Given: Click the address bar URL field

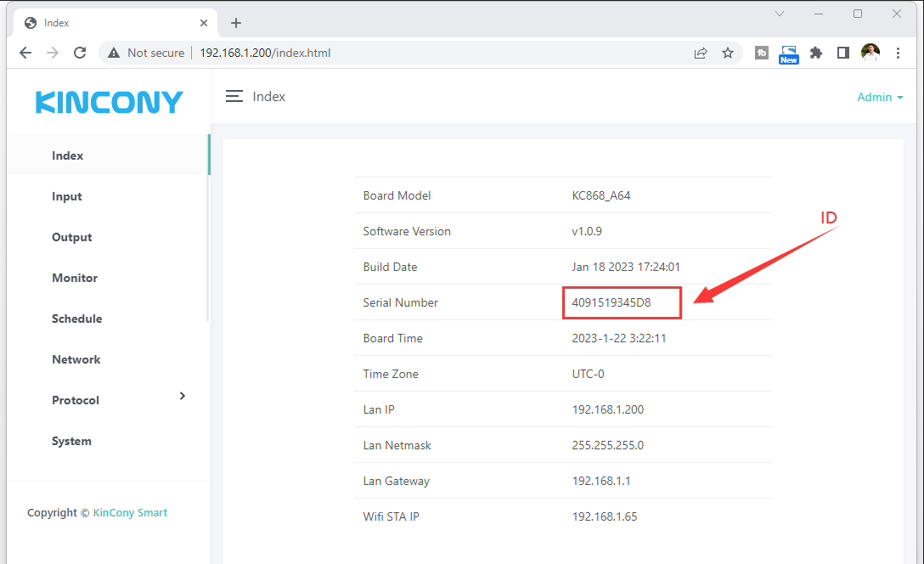Looking at the screenshot, I should point(425,53).
